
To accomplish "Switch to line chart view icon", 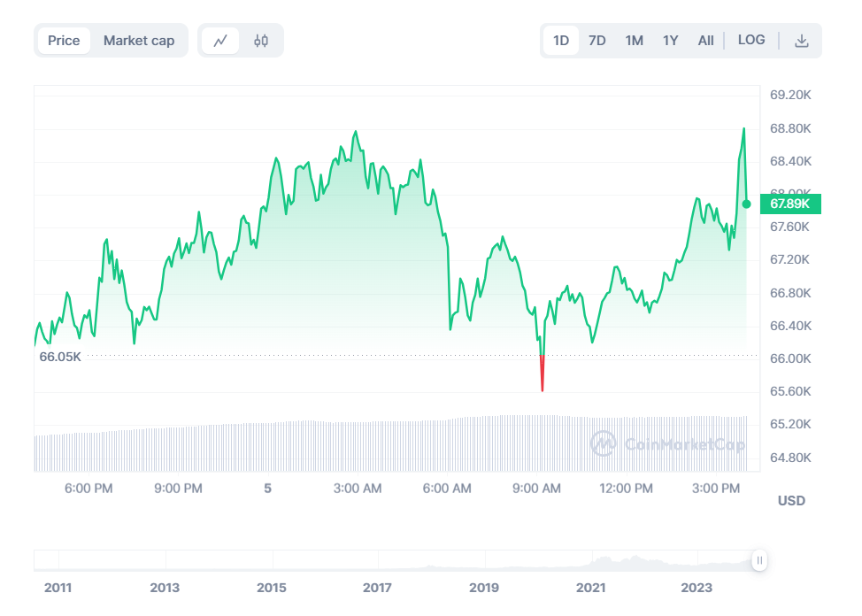I will point(220,41).
